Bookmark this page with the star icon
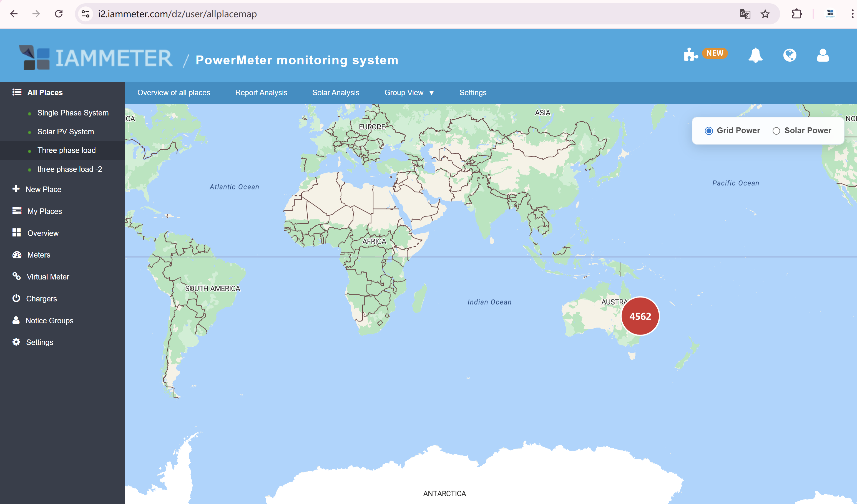This screenshot has height=504, width=857. [765, 14]
